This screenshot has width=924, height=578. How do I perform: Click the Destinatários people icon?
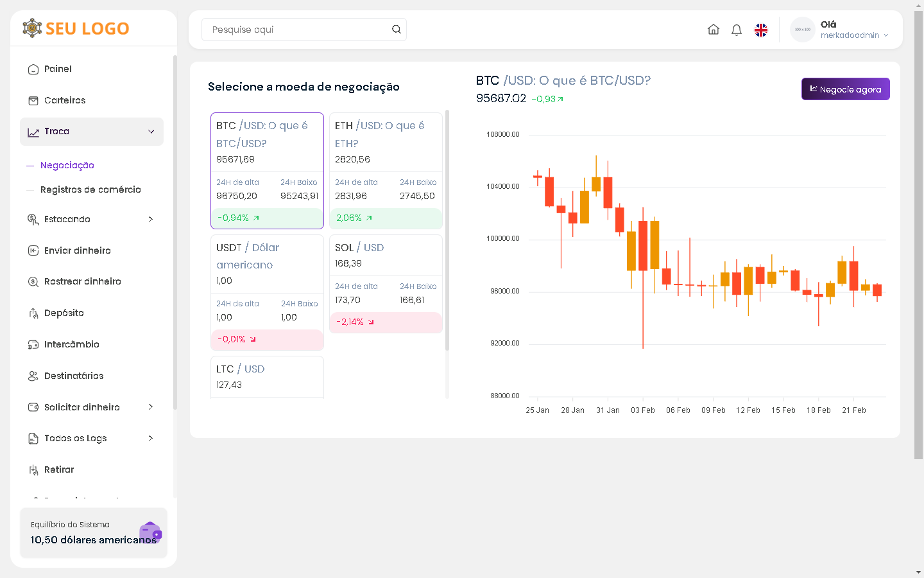33,376
